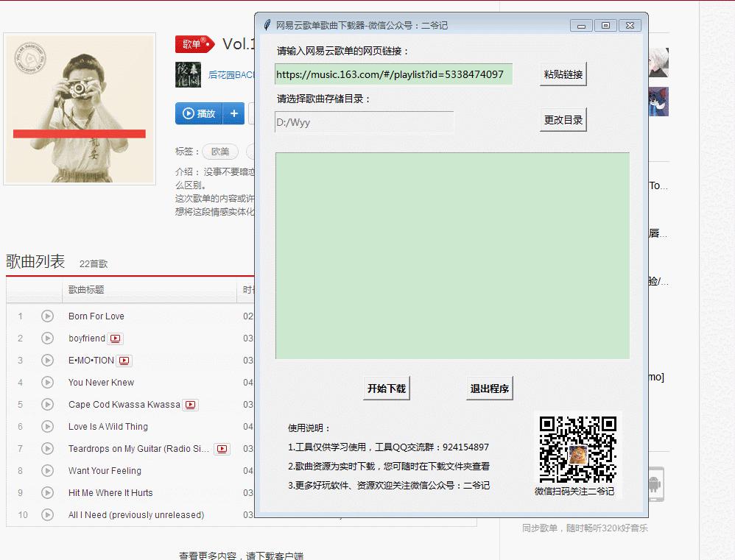This screenshot has height=560, width=735.
Task: Click 查看更多内容，请下载客户端 text
Action: [241, 556]
